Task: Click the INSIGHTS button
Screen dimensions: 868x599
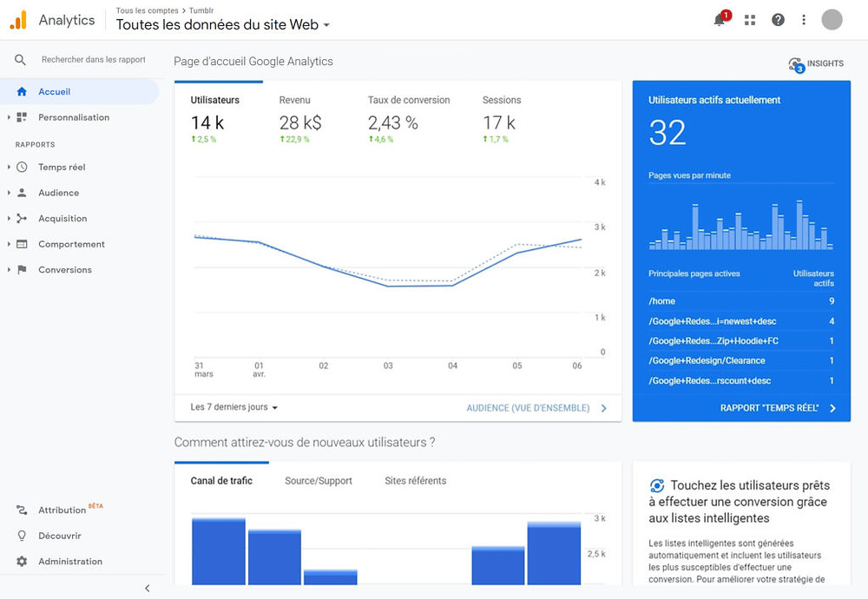Action: [x=816, y=63]
